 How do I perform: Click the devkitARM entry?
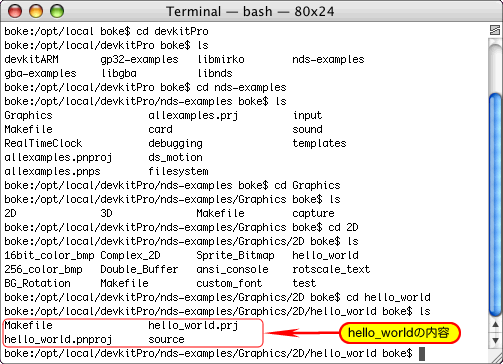point(31,59)
